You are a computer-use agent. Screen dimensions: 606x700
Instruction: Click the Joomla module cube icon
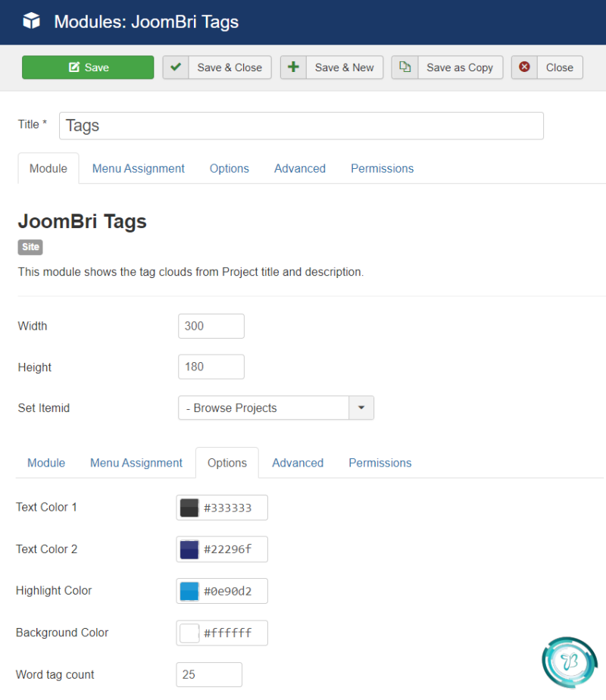pos(31,21)
